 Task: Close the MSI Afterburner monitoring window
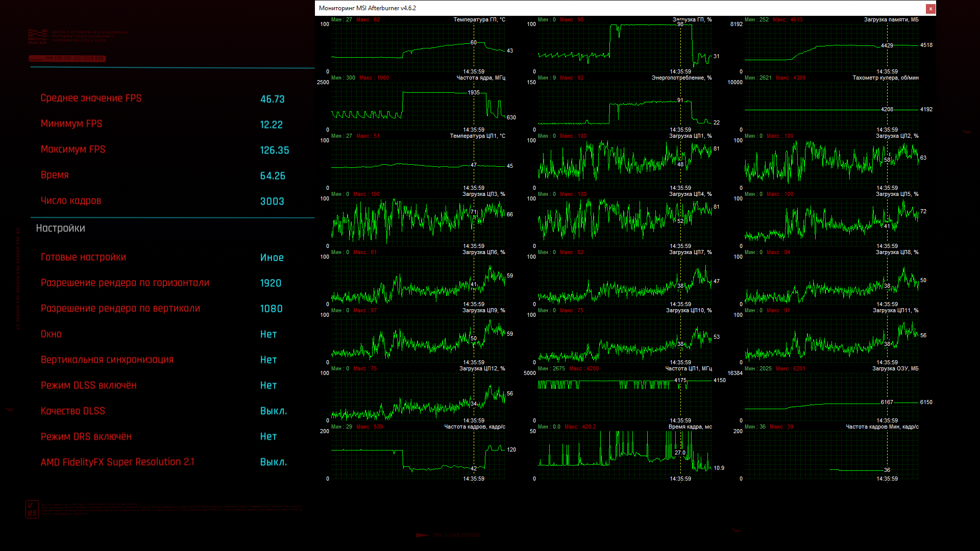point(930,9)
